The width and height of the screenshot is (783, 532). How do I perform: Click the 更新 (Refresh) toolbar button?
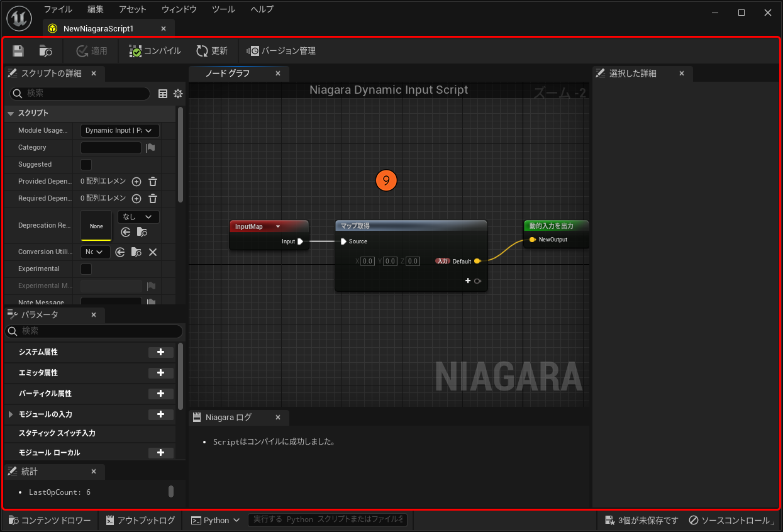coord(212,51)
